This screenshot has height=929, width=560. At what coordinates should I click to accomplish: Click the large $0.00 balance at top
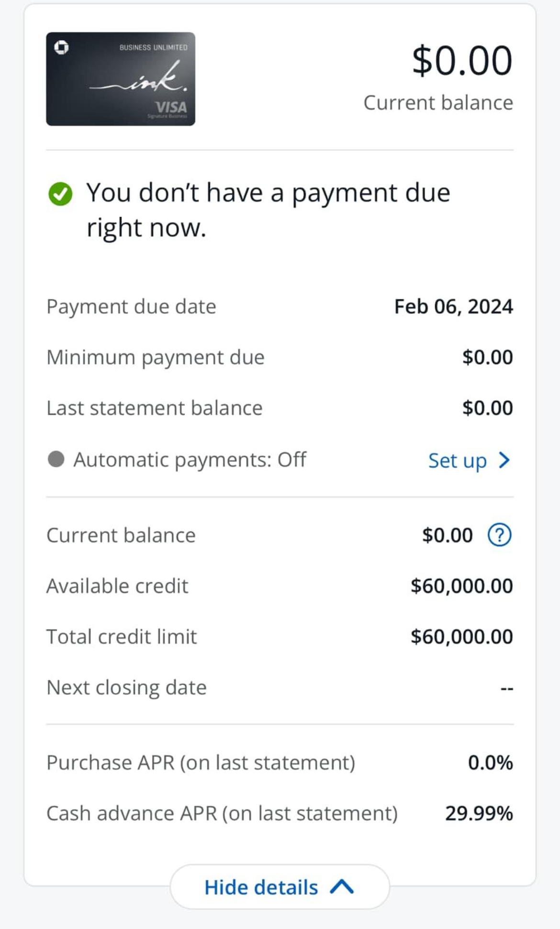pyautogui.click(x=462, y=60)
